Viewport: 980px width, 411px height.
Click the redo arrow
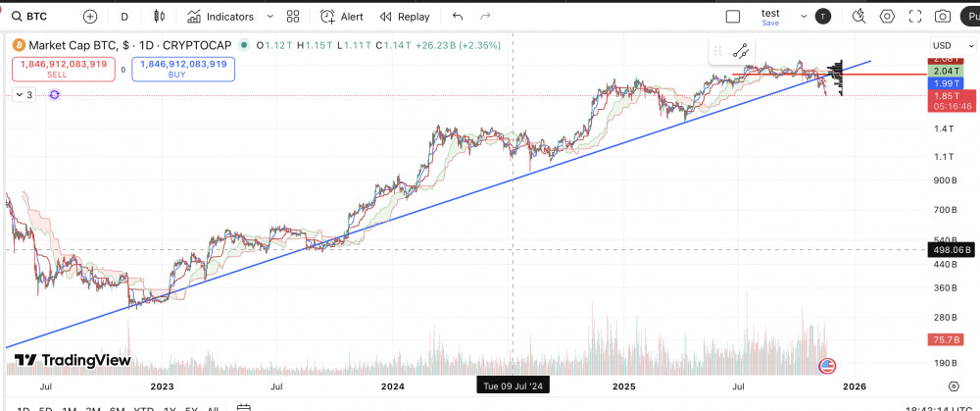(x=485, y=17)
